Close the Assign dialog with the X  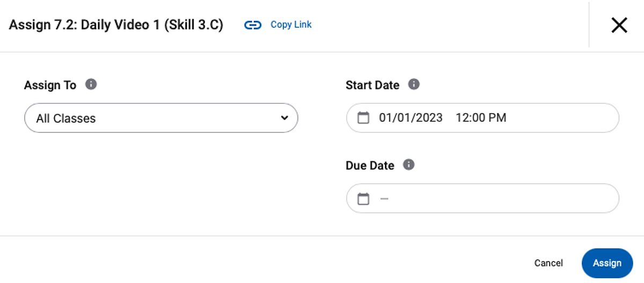pyautogui.click(x=619, y=25)
